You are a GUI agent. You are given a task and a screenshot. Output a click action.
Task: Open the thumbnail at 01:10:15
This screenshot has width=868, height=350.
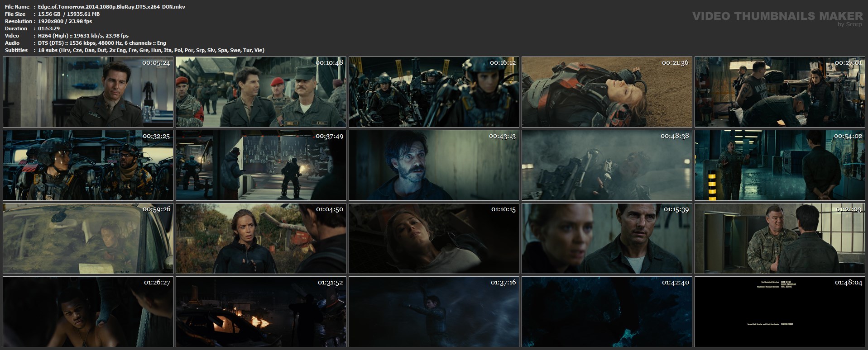pyautogui.click(x=434, y=238)
